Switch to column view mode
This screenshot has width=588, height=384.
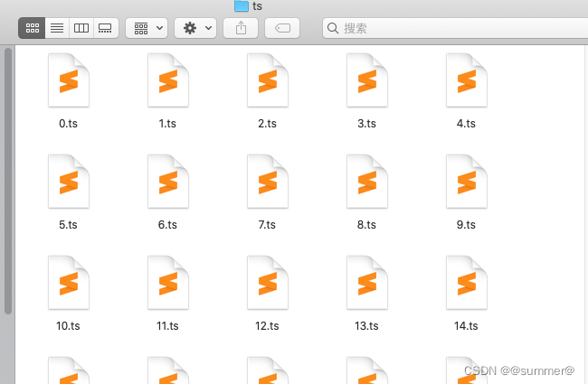click(81, 28)
